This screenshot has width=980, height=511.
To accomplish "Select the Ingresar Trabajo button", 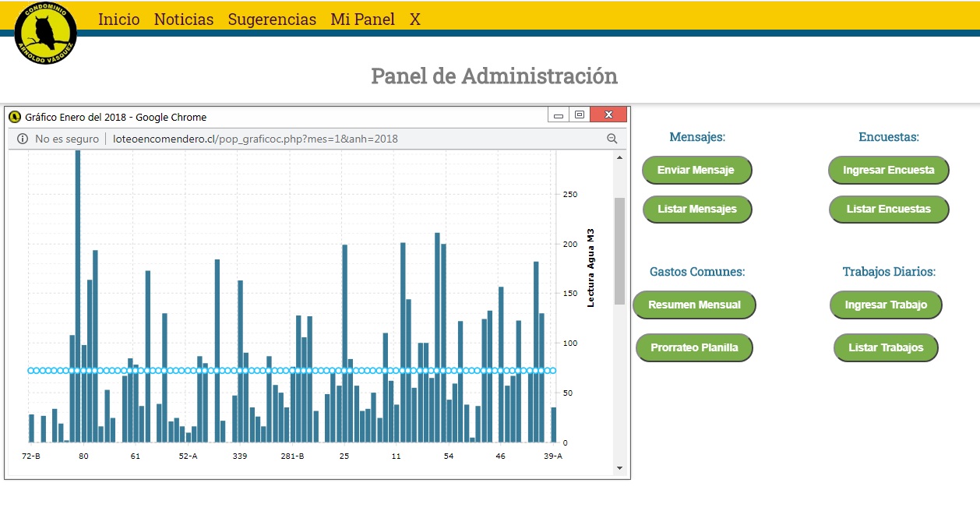I will click(x=886, y=305).
